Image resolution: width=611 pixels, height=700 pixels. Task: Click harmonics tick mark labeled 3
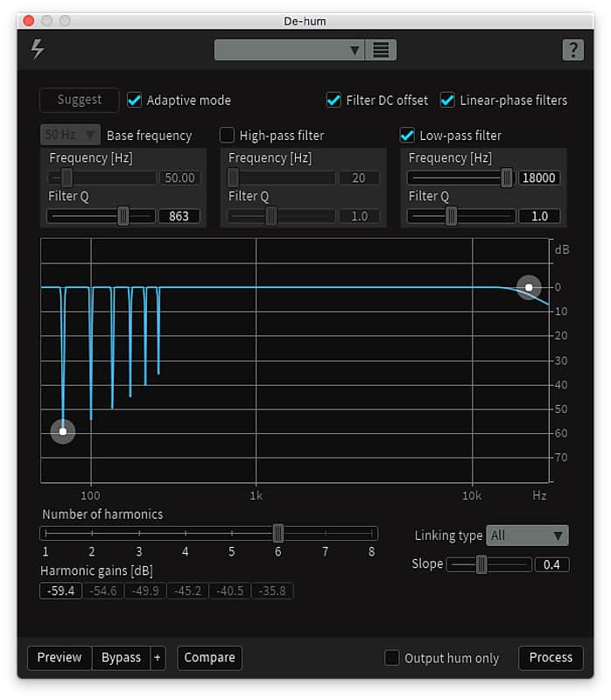[139, 533]
